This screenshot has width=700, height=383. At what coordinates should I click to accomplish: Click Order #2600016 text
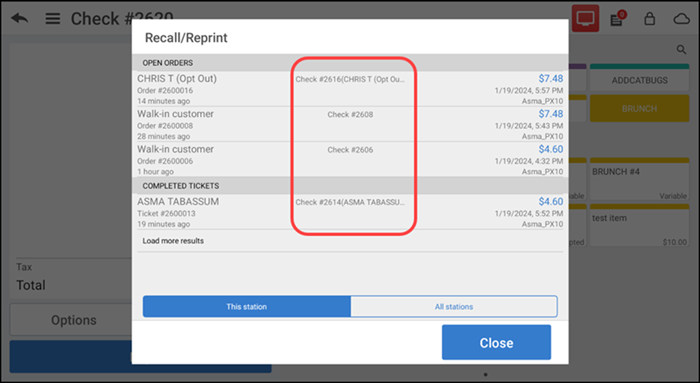[x=165, y=90]
